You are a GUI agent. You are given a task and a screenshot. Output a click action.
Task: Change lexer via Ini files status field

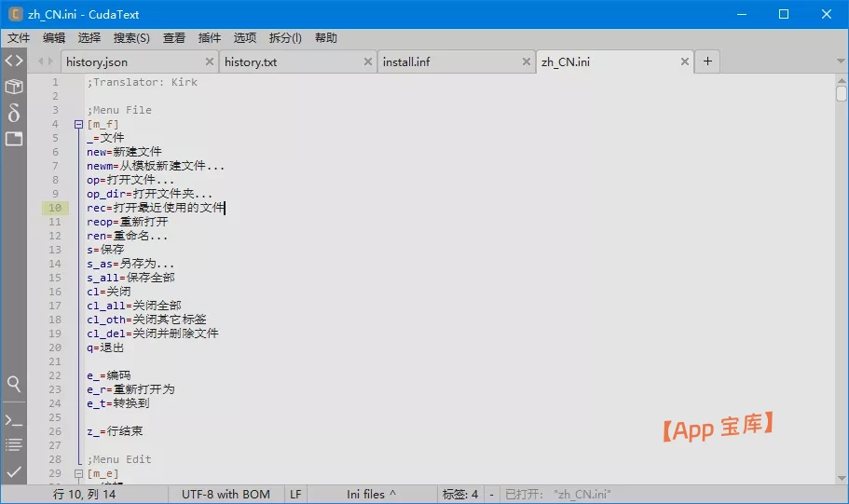372,495
